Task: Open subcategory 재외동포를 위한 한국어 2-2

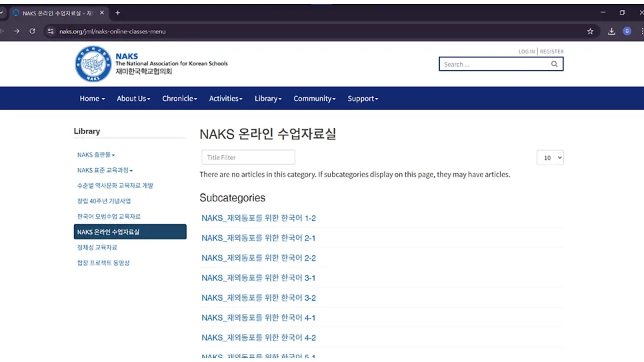Action: (x=259, y=258)
